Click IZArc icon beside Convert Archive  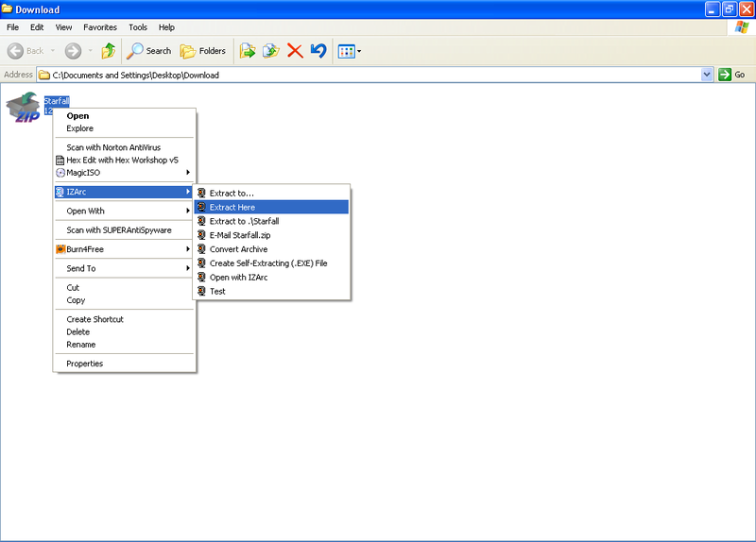click(201, 249)
